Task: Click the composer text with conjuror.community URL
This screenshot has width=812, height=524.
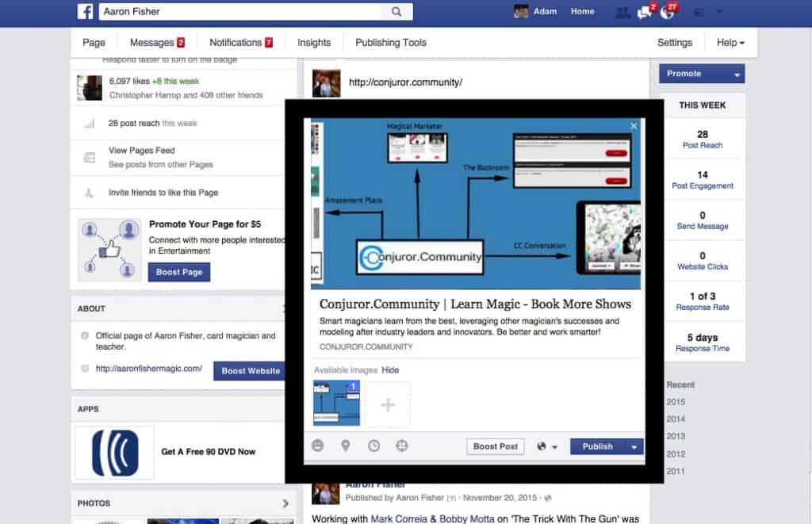Action: coord(405,82)
